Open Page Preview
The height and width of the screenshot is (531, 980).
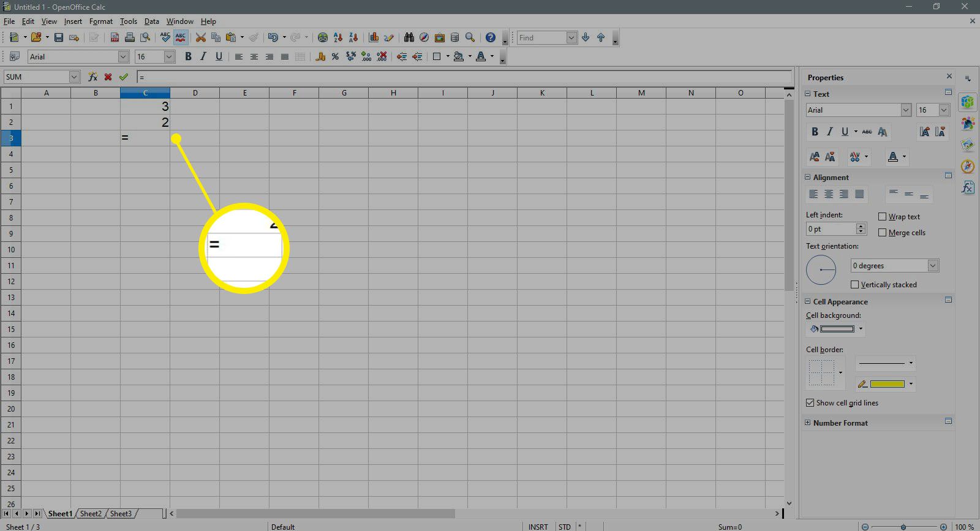[145, 37]
